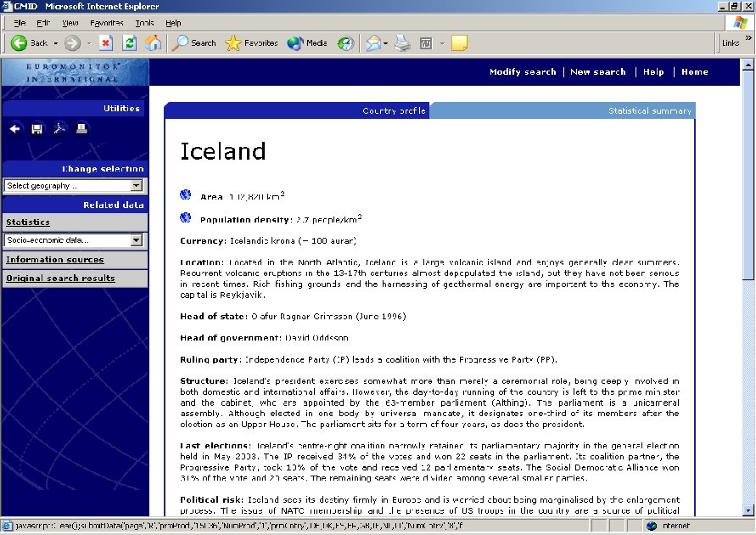Open the Favorites star button
The width and height of the screenshot is (756, 535).
coord(251,43)
